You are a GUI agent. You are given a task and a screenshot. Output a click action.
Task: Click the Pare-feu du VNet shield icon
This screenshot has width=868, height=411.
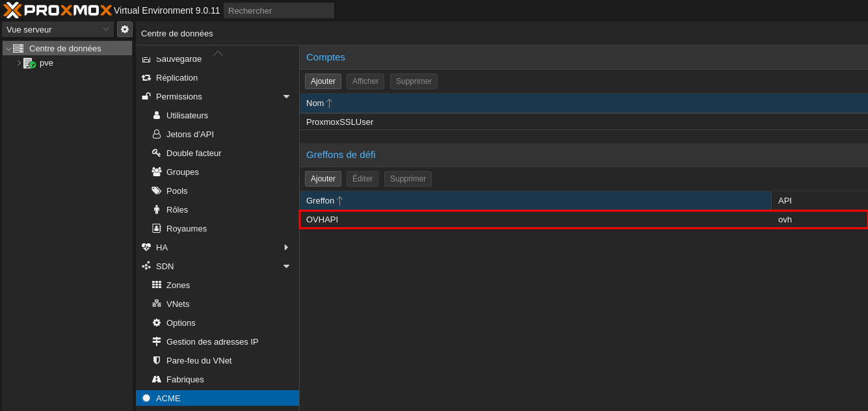157,360
